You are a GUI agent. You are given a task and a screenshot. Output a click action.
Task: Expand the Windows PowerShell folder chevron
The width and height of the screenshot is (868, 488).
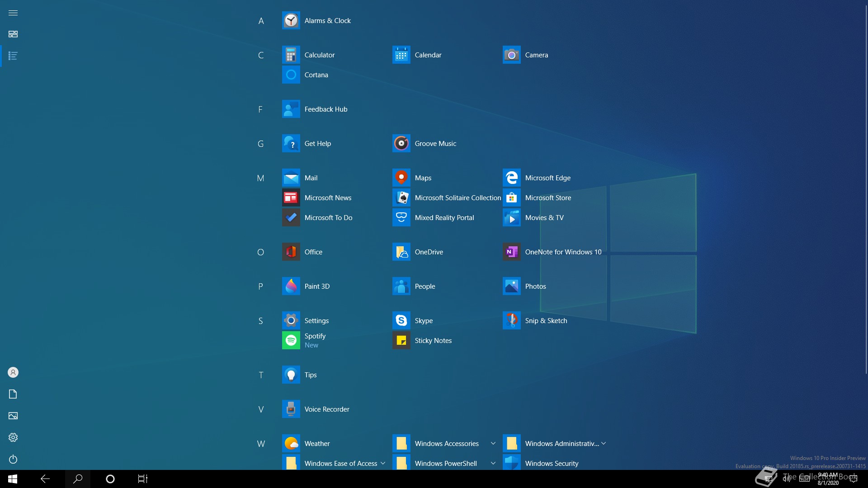pyautogui.click(x=493, y=463)
